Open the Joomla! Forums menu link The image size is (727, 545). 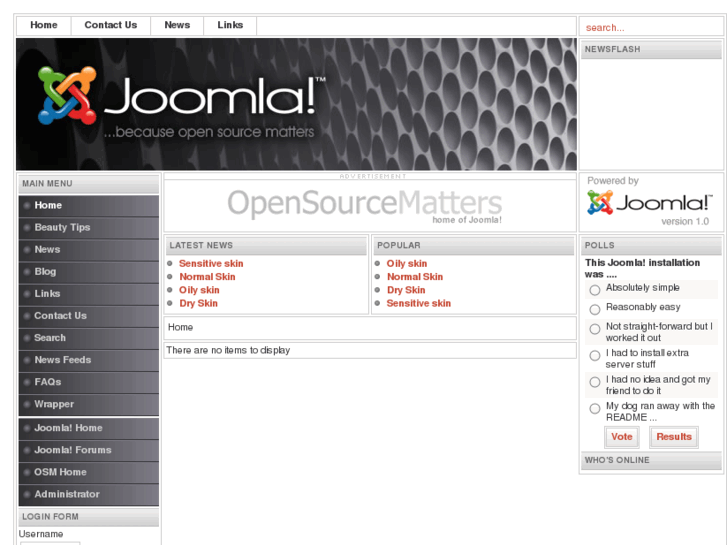point(89,450)
